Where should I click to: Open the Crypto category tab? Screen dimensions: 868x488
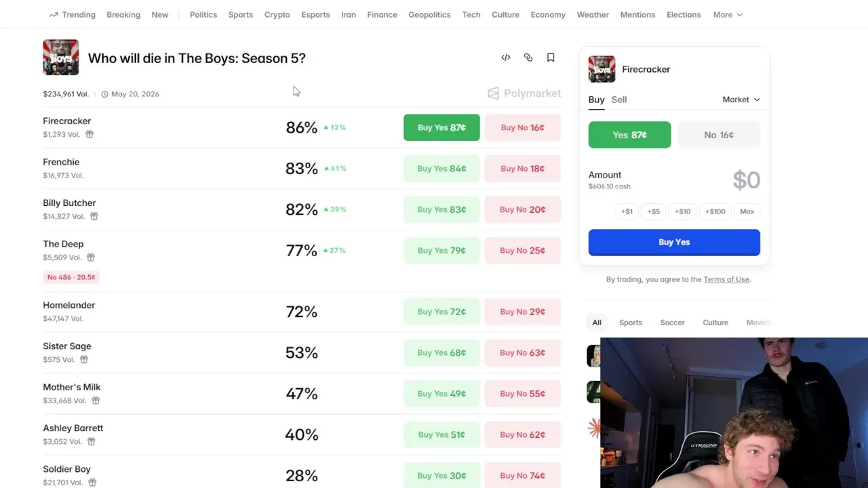click(277, 14)
